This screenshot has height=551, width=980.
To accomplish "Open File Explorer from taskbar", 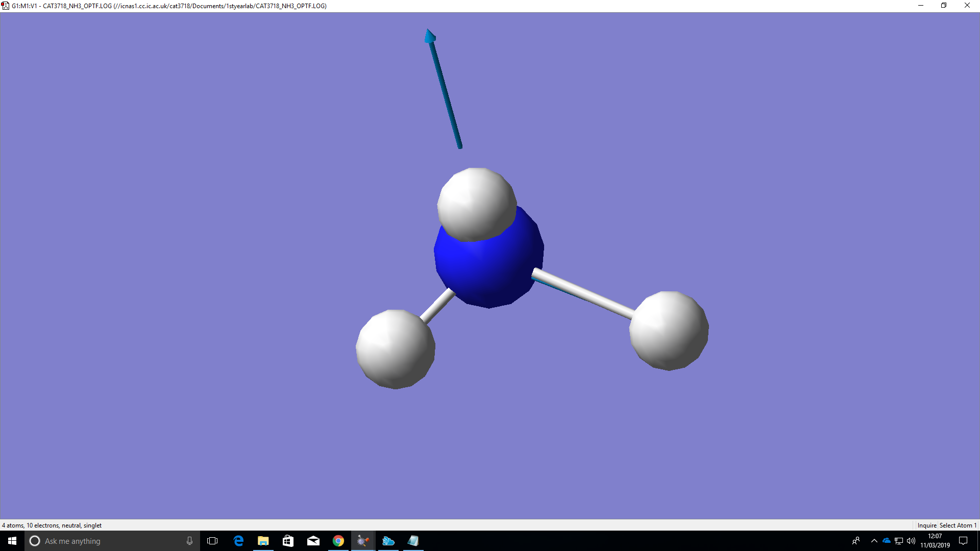I will pos(263,541).
